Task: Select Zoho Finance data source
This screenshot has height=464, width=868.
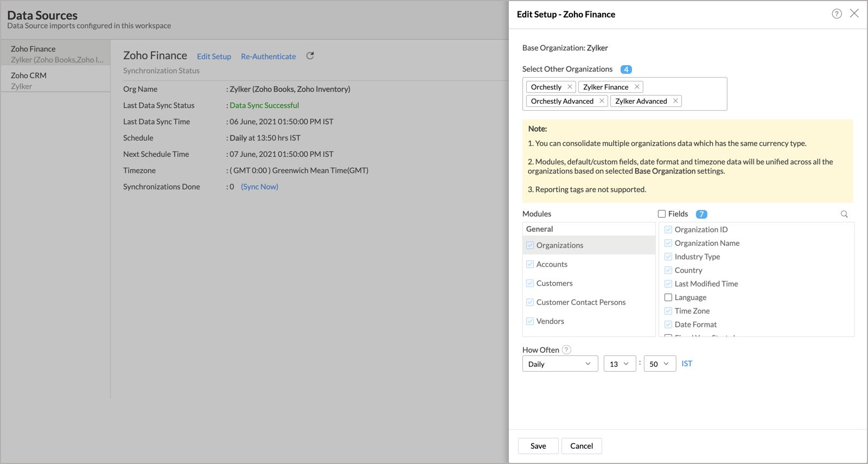Action: tap(55, 54)
